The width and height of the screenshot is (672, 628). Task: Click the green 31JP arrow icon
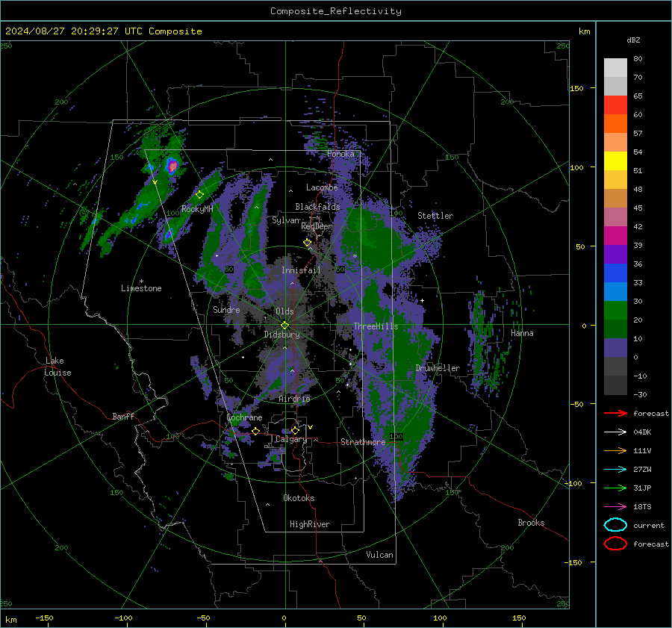pyautogui.click(x=615, y=488)
